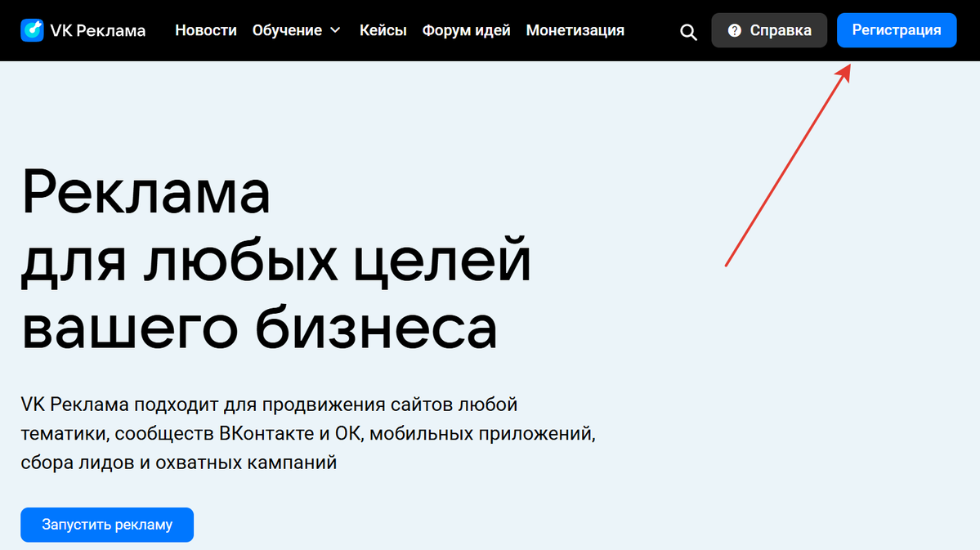Click the VK Реклама brand name text

click(97, 30)
